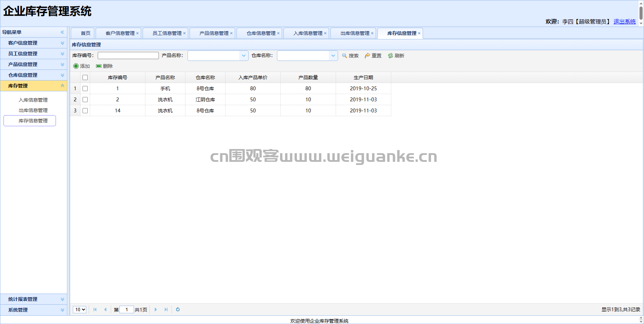Click the 添加 add button
Image resolution: width=644 pixels, height=324 pixels.
tap(81, 66)
